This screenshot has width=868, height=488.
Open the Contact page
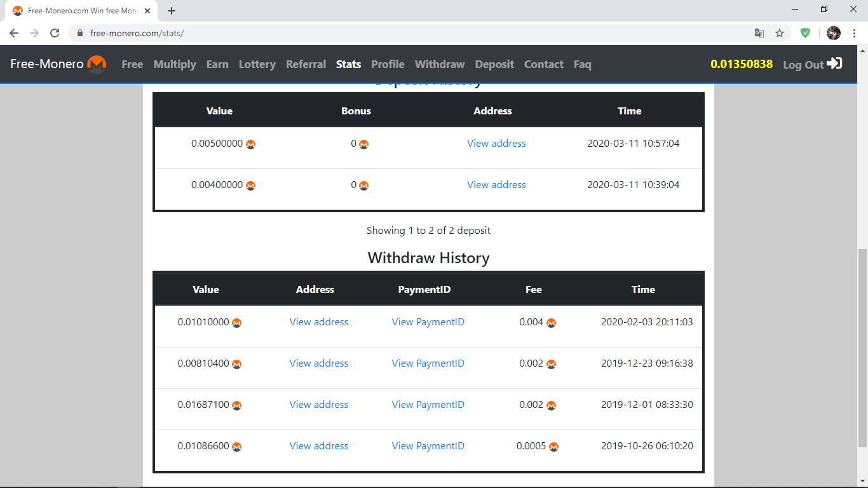coord(544,64)
